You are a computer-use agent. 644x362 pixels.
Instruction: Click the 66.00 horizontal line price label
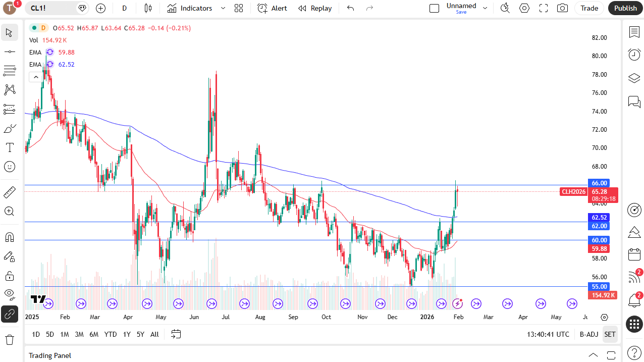coord(599,183)
